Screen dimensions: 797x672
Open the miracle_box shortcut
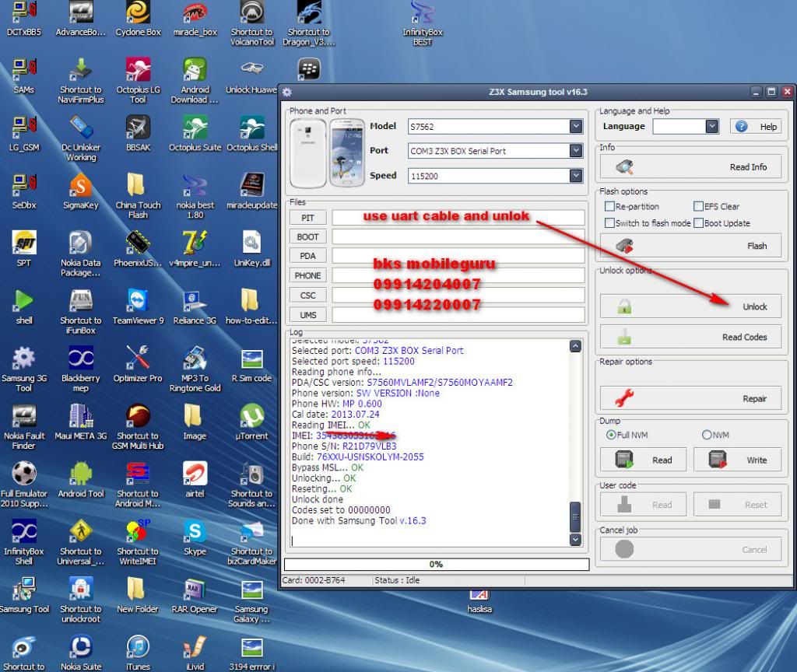tap(195, 19)
